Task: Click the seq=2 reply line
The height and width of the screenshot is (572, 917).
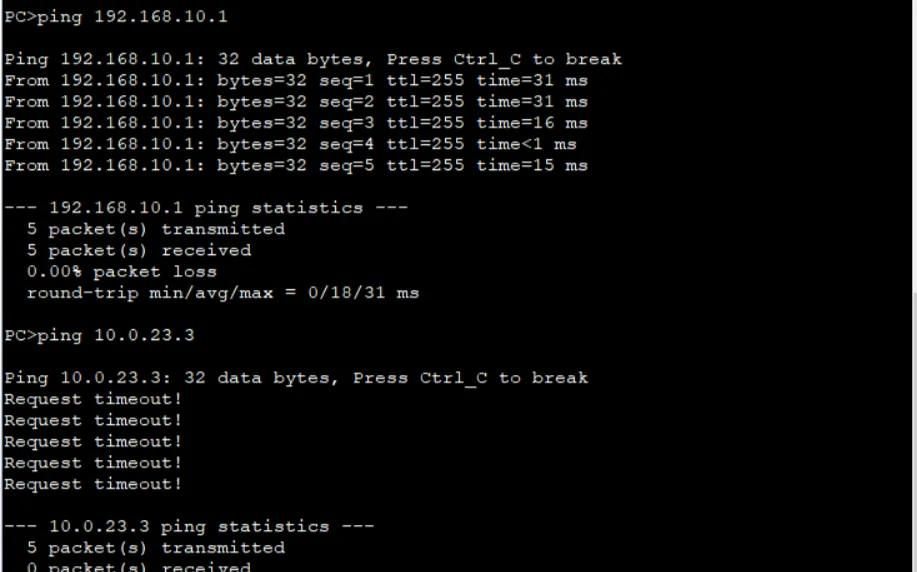Action: 296,101
